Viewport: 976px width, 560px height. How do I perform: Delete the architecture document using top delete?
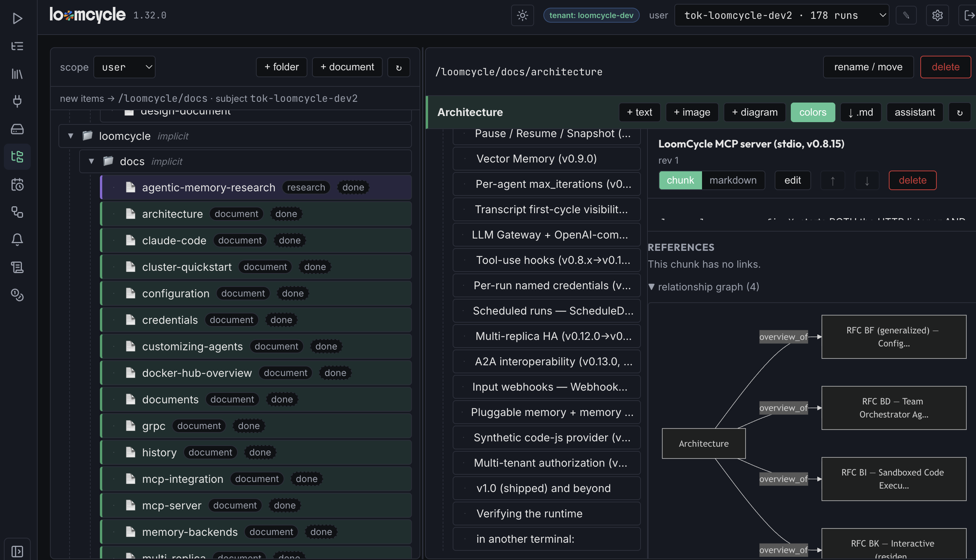(x=945, y=67)
